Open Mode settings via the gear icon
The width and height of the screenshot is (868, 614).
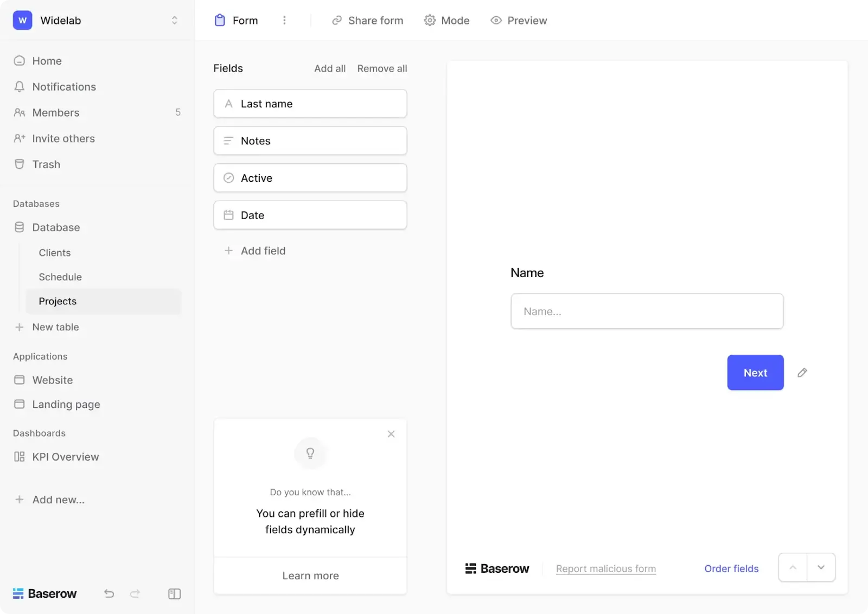pyautogui.click(x=430, y=20)
